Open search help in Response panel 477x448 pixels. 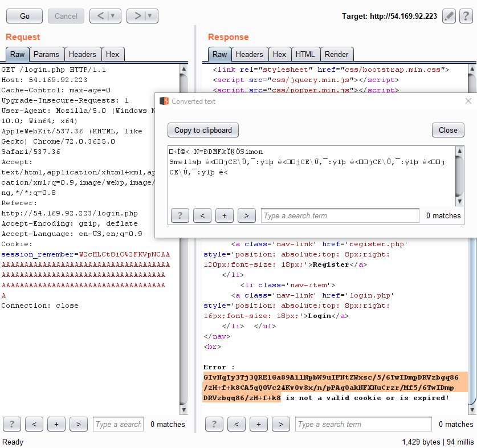pyautogui.click(x=214, y=424)
